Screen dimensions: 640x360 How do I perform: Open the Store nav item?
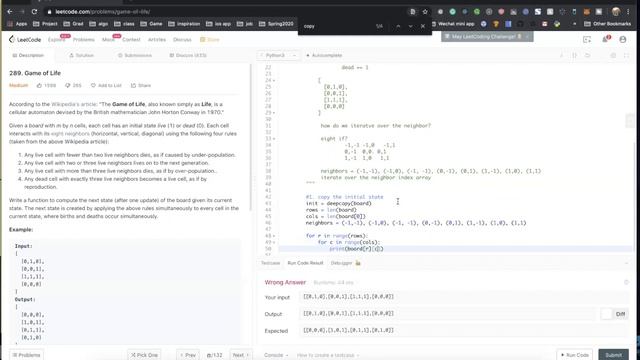[x=210, y=40]
